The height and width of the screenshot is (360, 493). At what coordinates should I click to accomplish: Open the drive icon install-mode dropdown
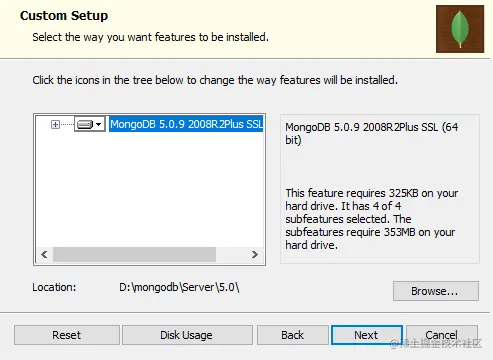click(x=90, y=124)
